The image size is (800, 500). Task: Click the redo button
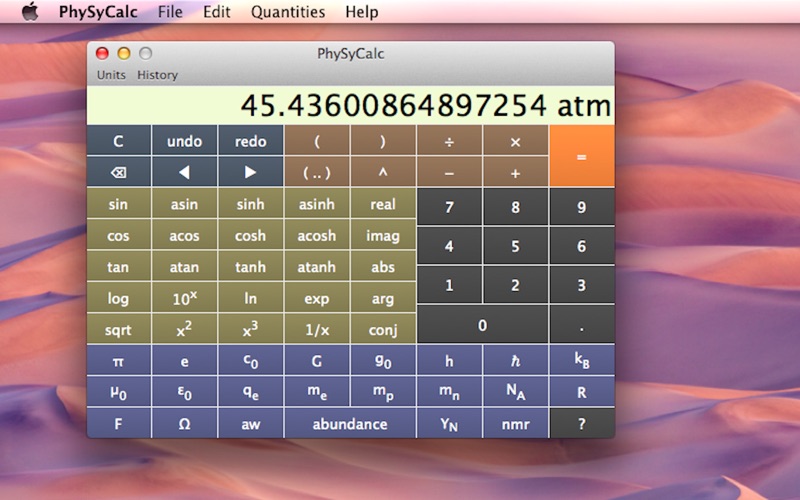click(250, 141)
